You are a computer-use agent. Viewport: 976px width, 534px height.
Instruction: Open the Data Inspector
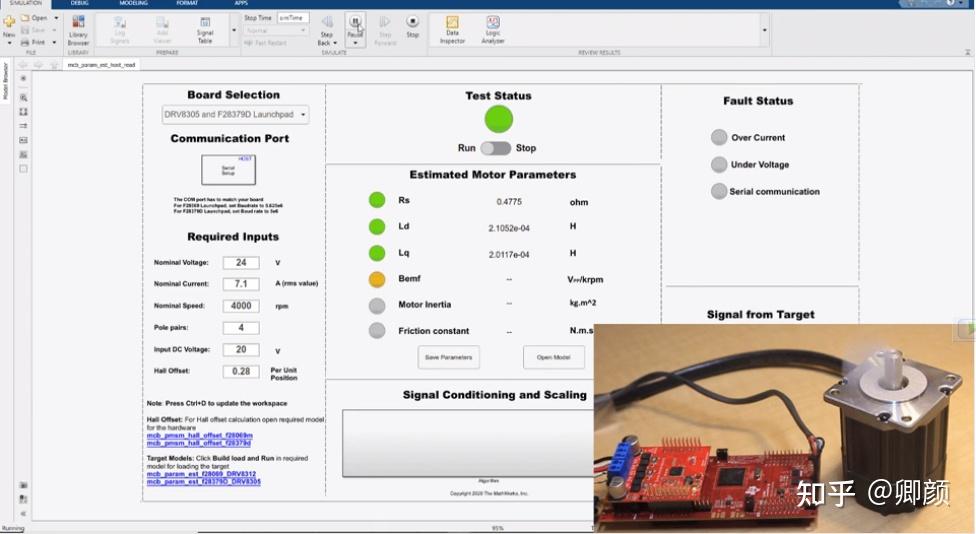[453, 30]
